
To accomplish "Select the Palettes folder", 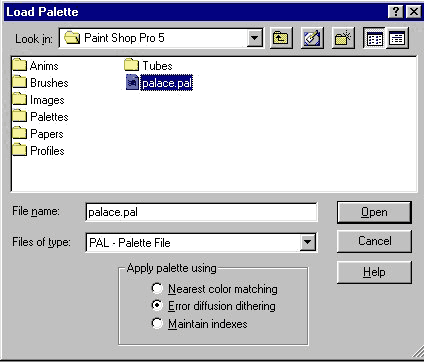I will pos(40,117).
